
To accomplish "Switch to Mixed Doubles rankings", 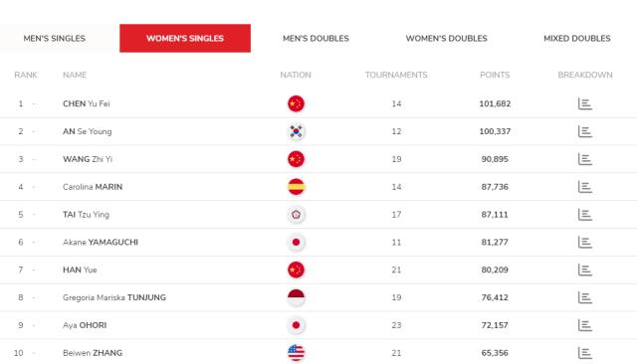I will [x=577, y=38].
